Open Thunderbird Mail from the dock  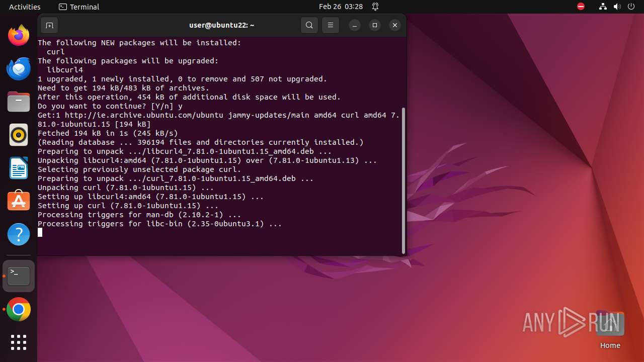click(19, 68)
